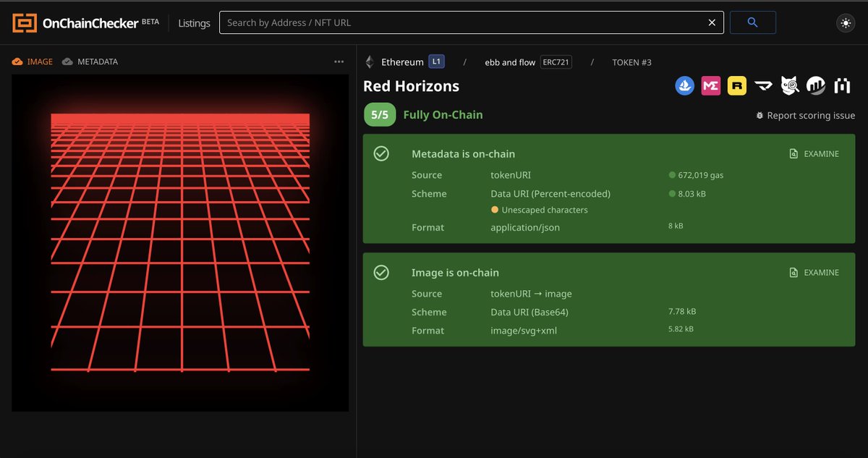
Task: Click the Metadata is on-chain heading
Action: [463, 154]
